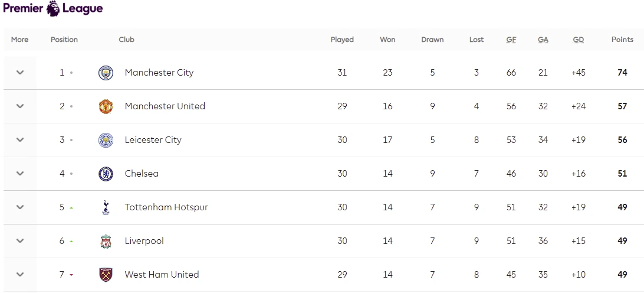This screenshot has width=644, height=293.
Task: Click the Tottenham Hotspur club crest
Action: coord(106,207)
